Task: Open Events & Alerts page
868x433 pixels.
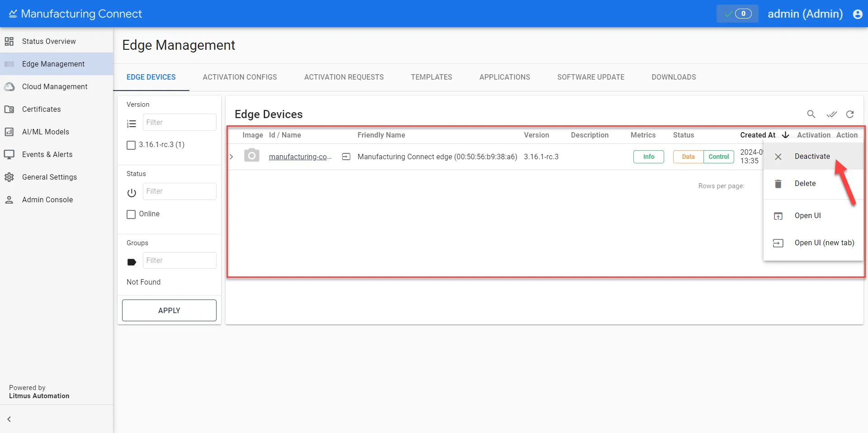Action: click(57, 154)
